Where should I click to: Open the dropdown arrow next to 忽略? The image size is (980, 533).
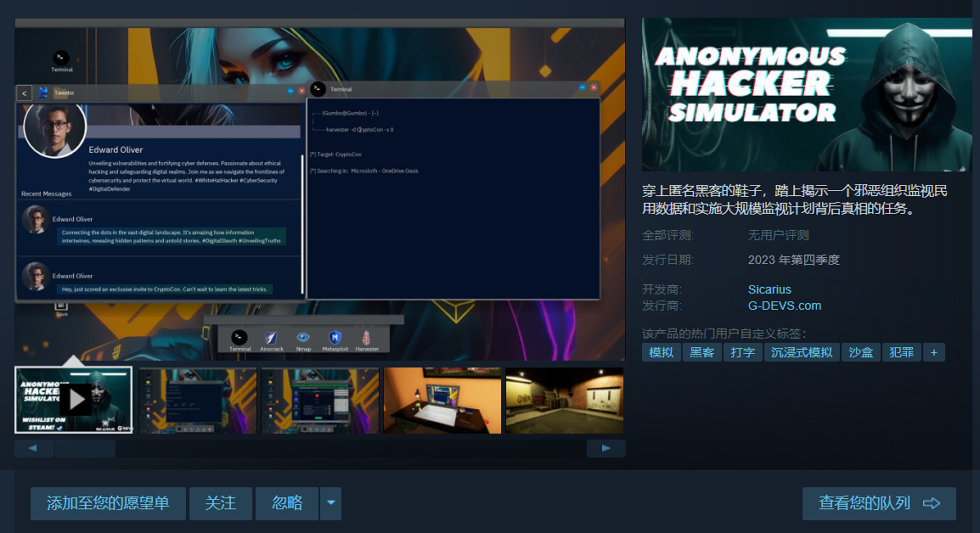(330, 503)
